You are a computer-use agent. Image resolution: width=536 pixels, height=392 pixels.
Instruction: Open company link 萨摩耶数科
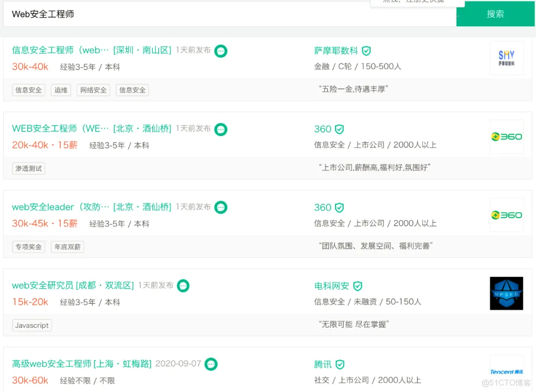[336, 51]
